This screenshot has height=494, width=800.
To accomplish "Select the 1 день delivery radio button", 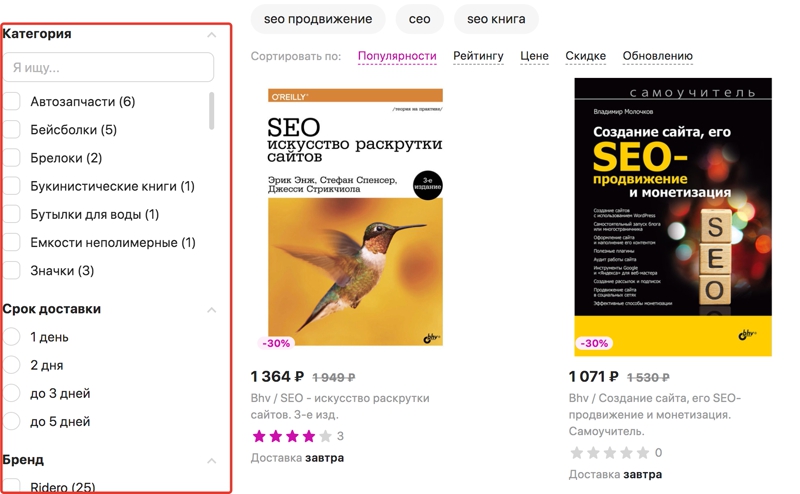I will (x=12, y=337).
